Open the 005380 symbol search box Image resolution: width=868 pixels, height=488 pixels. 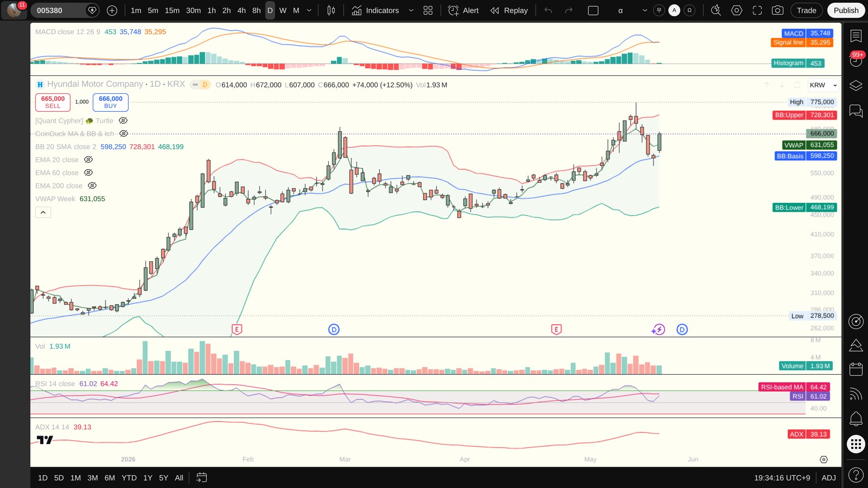64,10
